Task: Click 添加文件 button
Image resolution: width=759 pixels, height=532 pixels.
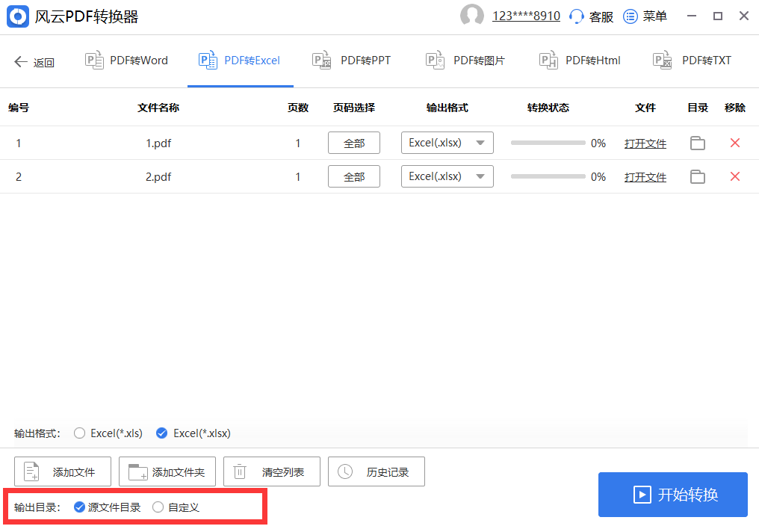Action: click(x=63, y=471)
